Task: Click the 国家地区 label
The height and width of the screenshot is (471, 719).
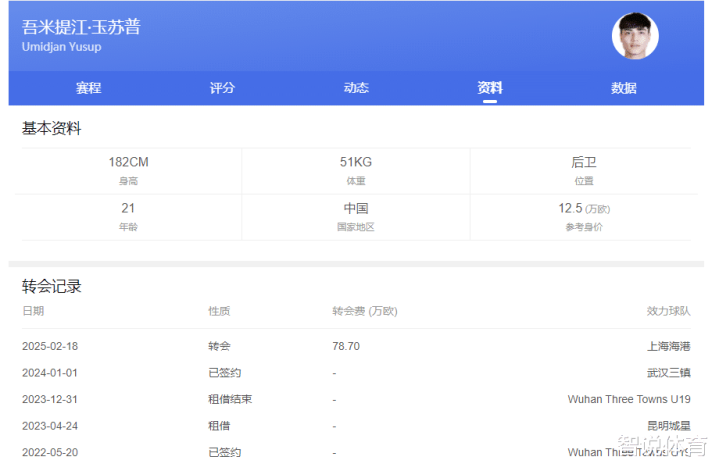Action: [356, 227]
